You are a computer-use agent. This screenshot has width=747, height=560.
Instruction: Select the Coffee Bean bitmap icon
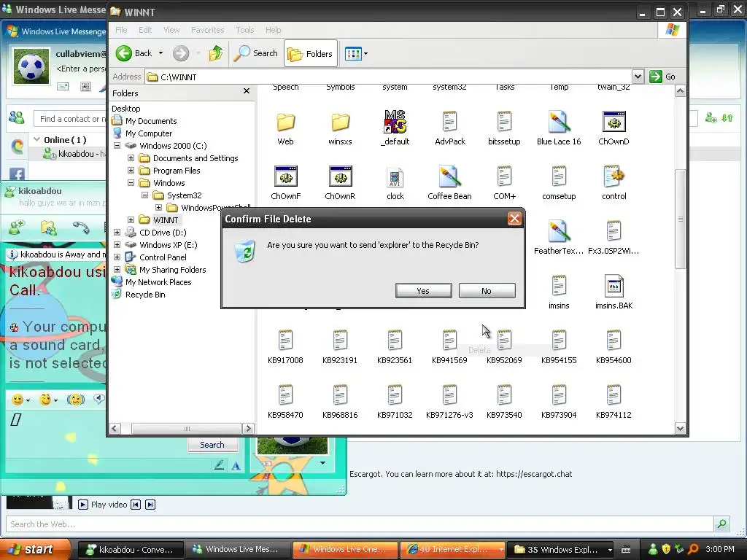449,176
